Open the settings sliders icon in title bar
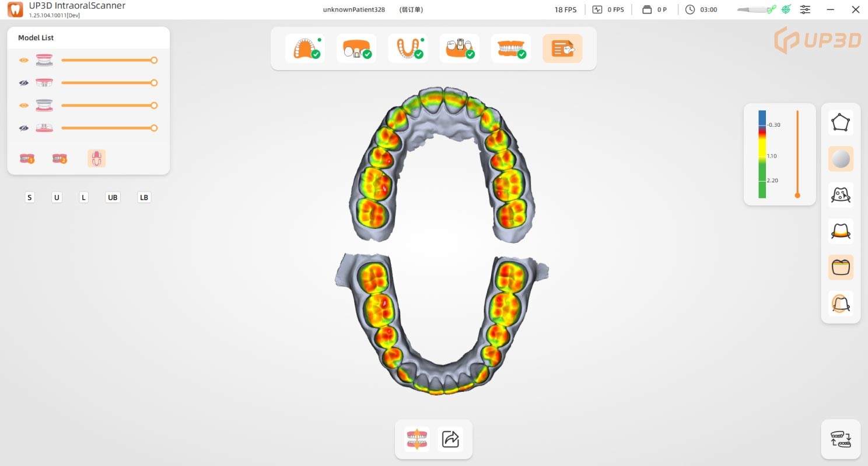Image resolution: width=868 pixels, height=466 pixels. (x=805, y=9)
